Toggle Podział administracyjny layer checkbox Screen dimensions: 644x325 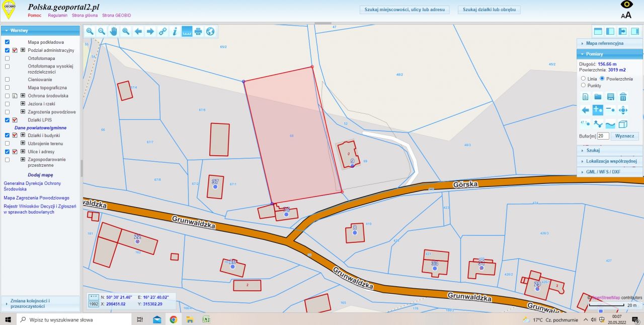click(7, 50)
